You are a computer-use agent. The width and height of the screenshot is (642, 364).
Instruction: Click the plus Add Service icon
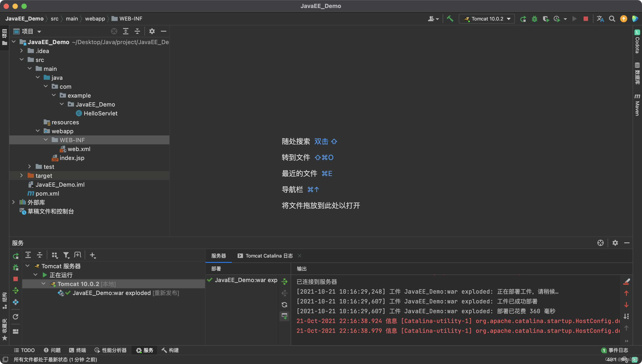pyautogui.click(x=93, y=255)
